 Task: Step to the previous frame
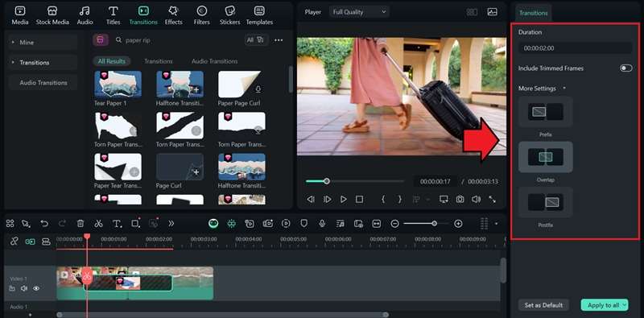pos(311,200)
